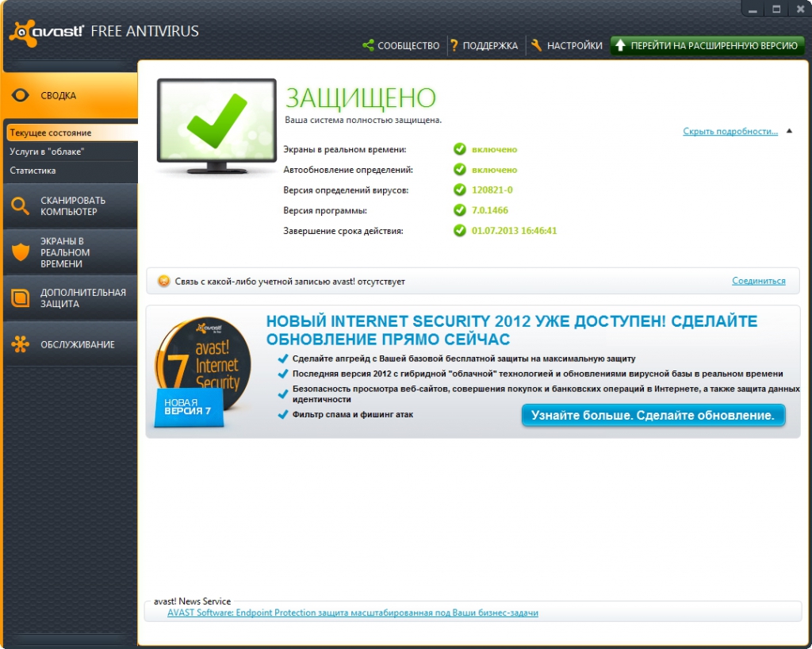Open the Сканировать компьютер section
812x649 pixels.
point(70,206)
